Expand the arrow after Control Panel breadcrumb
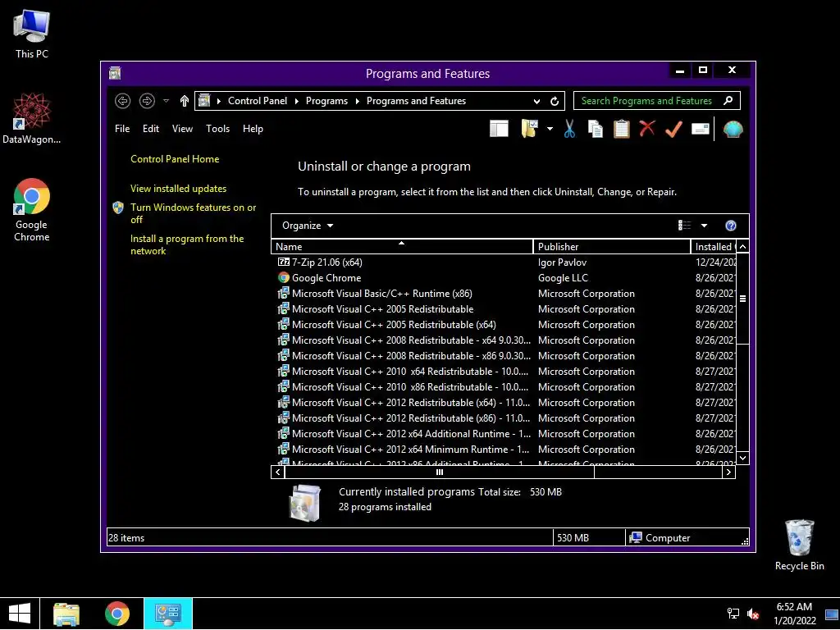 [297, 101]
